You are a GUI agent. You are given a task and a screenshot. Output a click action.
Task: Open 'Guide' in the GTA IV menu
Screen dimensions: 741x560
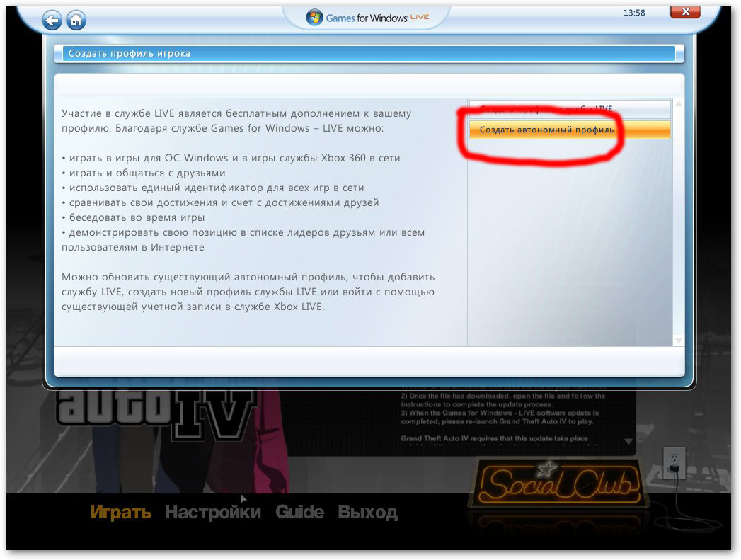(x=299, y=512)
